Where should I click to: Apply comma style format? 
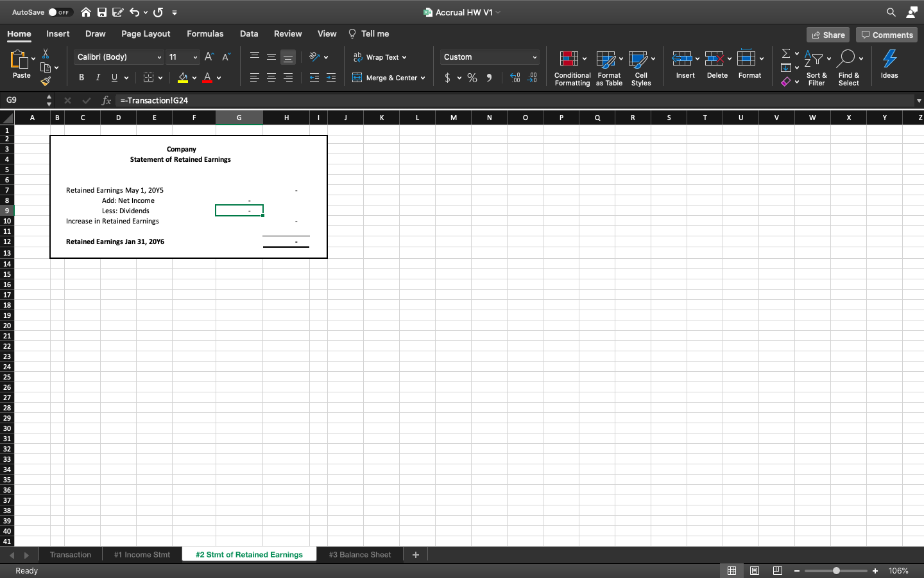click(x=489, y=78)
